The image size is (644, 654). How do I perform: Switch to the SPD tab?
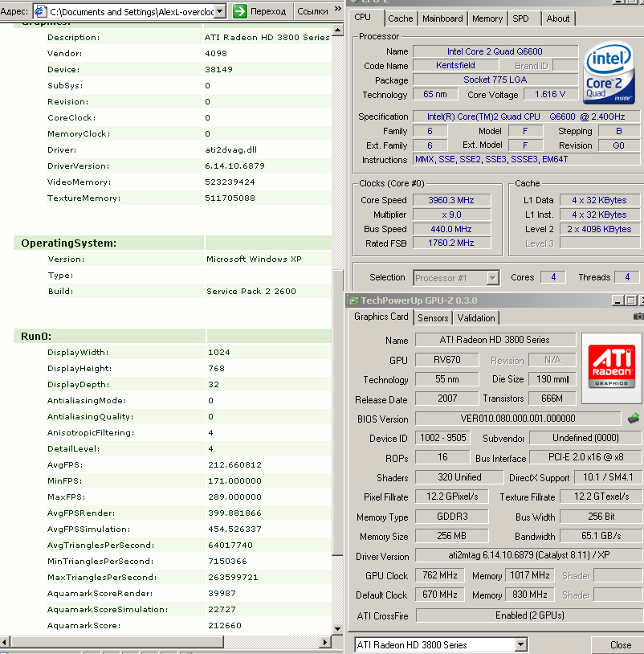(x=520, y=18)
